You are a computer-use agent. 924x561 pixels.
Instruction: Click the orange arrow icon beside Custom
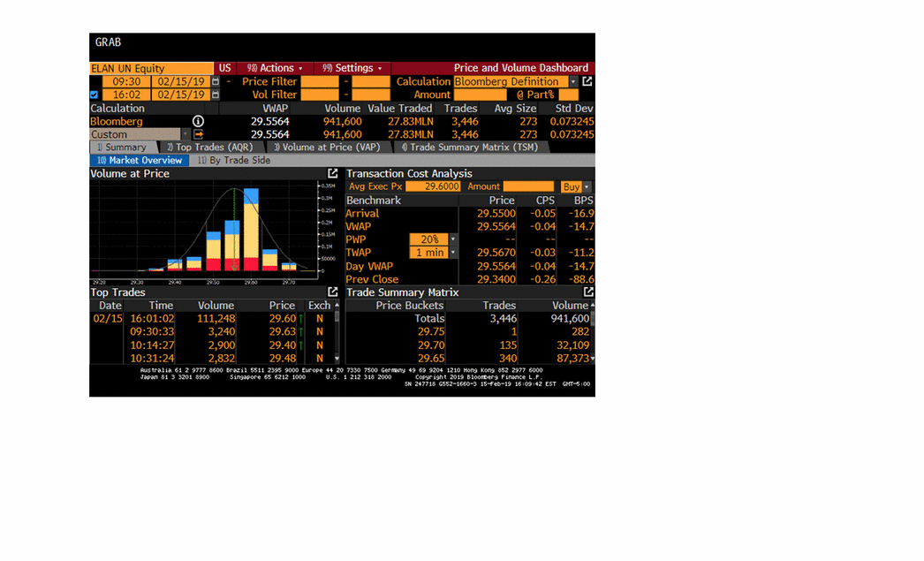(199, 134)
